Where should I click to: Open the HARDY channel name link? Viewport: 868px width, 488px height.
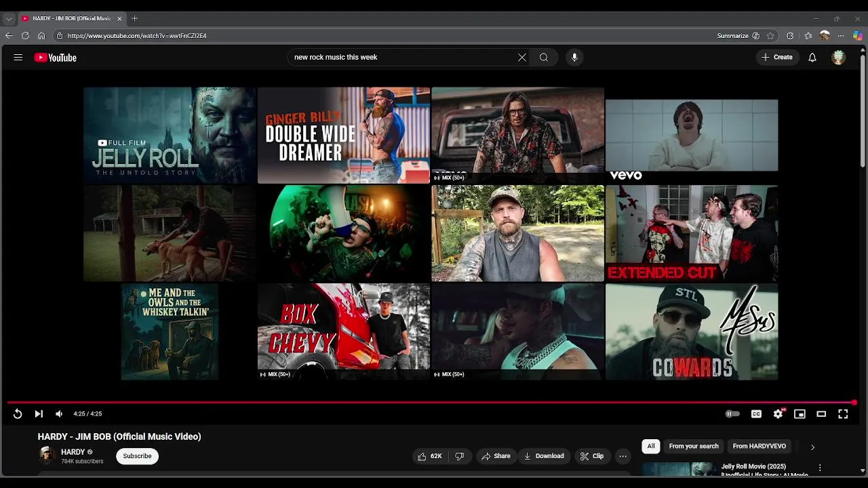73,452
